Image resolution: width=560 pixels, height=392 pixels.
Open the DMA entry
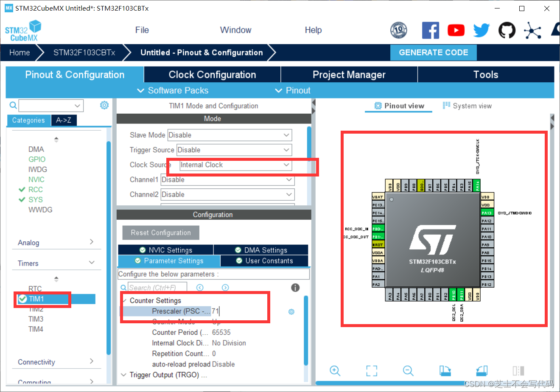[x=36, y=149]
